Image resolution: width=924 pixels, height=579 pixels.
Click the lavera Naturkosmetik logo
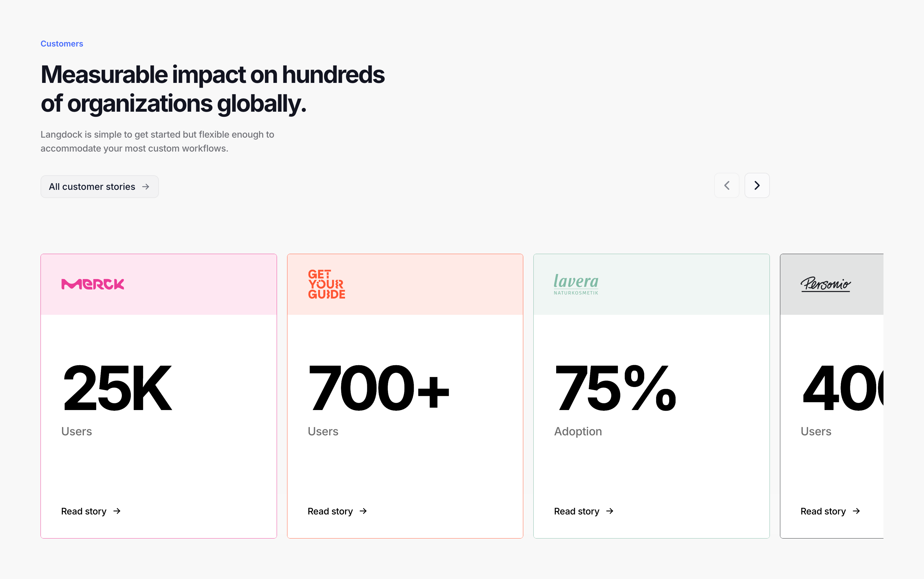coord(576,284)
